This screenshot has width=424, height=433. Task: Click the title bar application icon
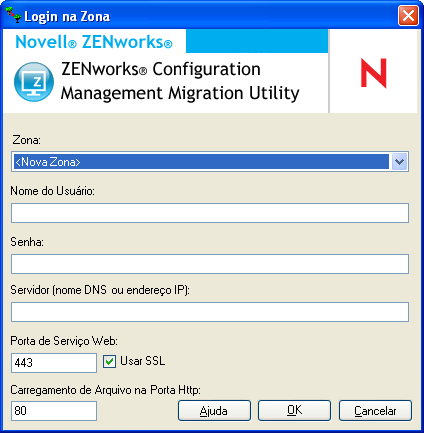tap(14, 15)
